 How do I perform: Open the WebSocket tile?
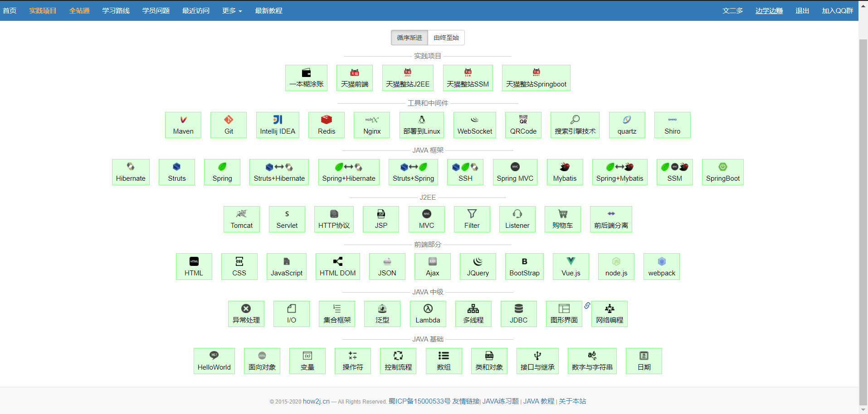[x=475, y=125]
